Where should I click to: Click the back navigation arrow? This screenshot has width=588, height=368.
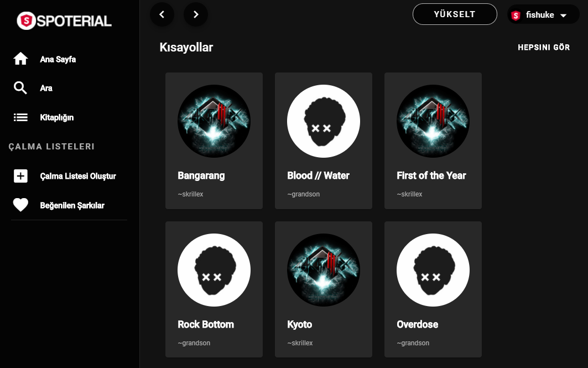162,14
